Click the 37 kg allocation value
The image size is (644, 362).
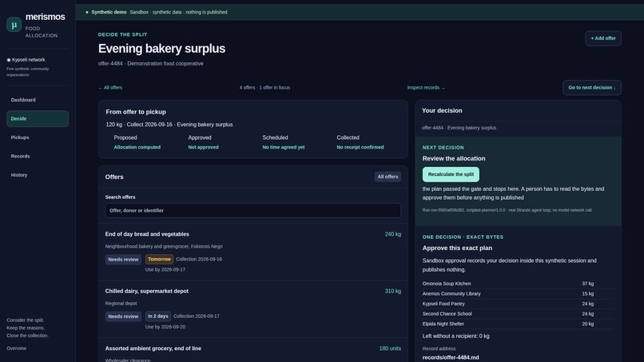tap(588, 284)
